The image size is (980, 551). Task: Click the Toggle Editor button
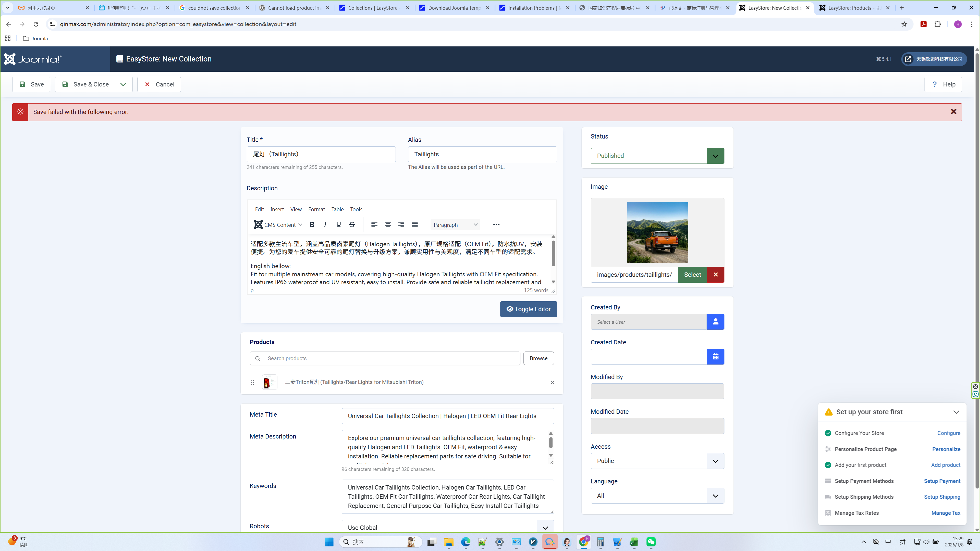point(529,309)
